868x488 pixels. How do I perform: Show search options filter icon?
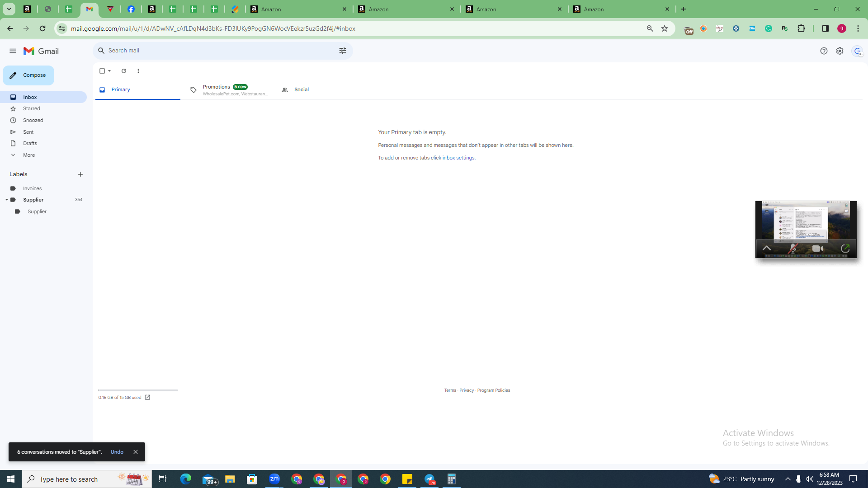pos(343,51)
